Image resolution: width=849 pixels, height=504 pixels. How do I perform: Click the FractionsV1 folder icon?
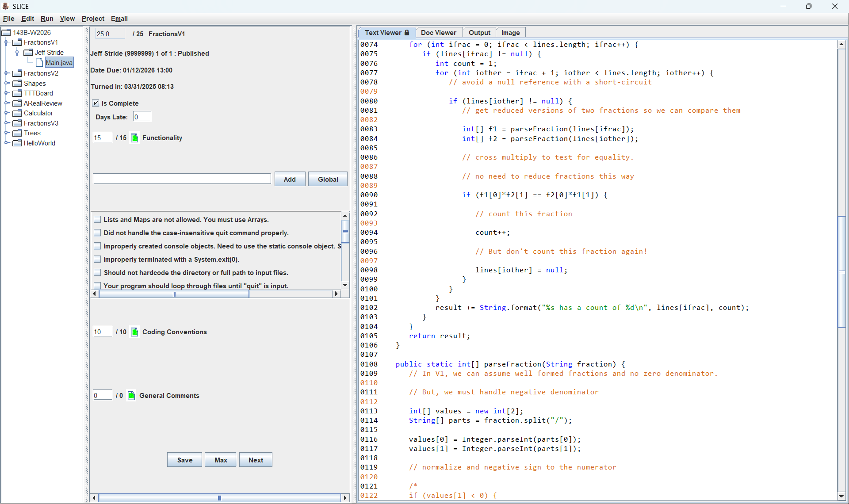17,42
